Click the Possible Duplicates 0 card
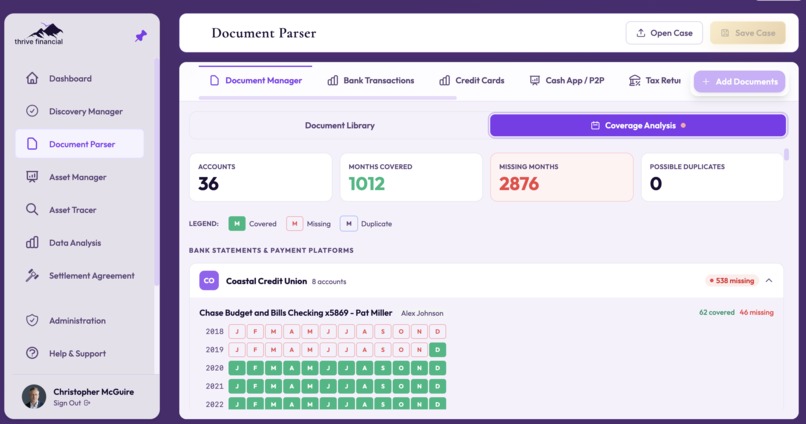Screen dimensions: 806x424 coord(712,177)
